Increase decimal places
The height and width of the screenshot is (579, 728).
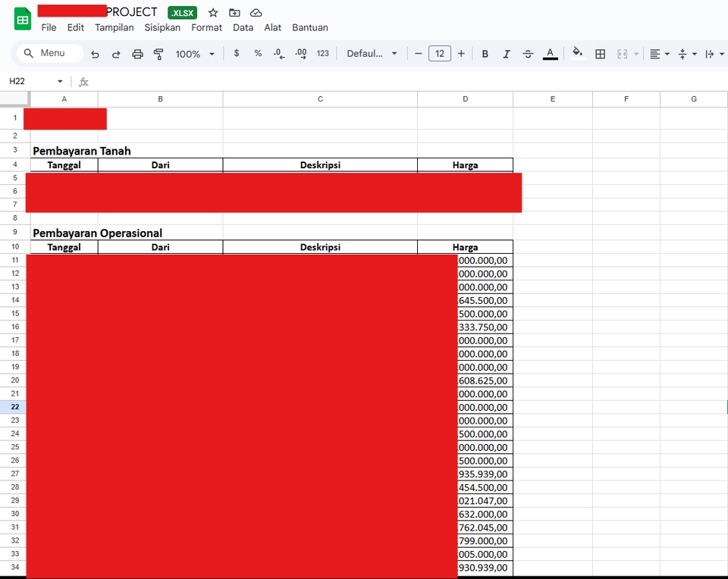pyautogui.click(x=301, y=54)
